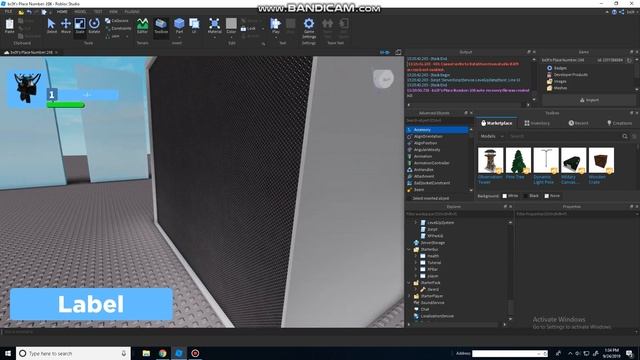
Task: Click the camera view gizmo in viewport
Action: tap(383, 78)
